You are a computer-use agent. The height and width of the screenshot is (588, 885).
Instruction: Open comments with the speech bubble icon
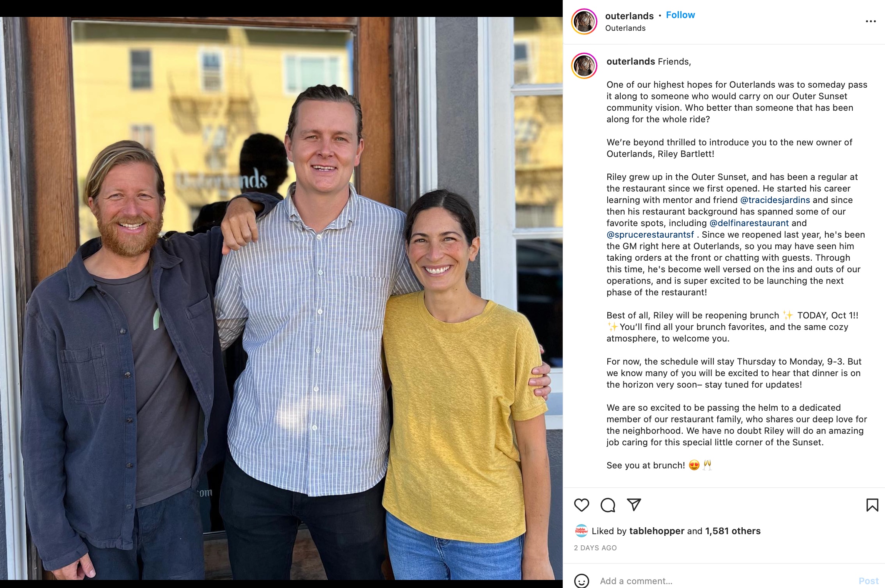[x=608, y=505]
